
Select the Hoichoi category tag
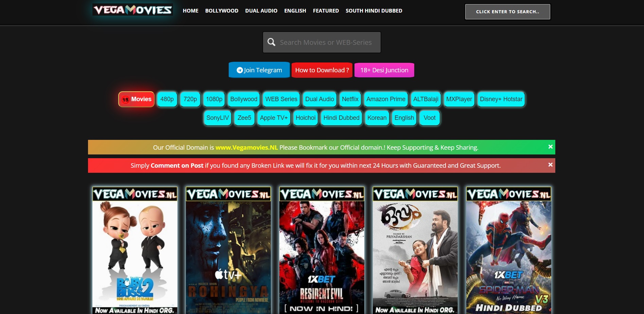(306, 118)
